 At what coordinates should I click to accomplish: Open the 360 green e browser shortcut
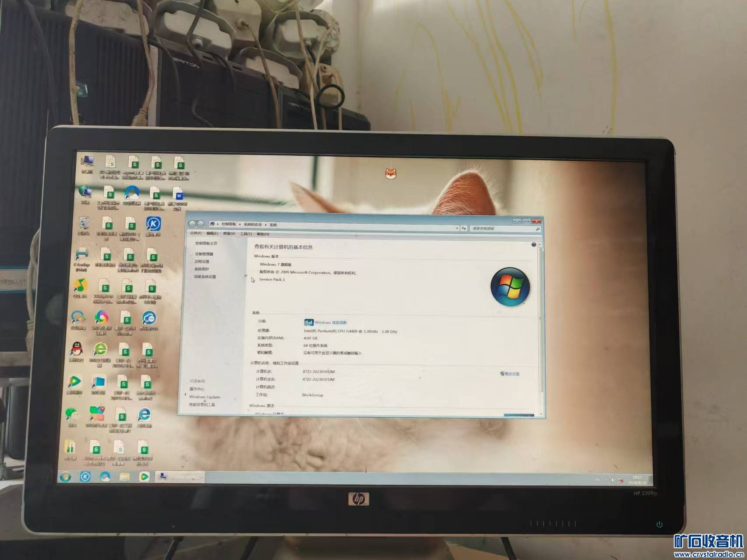[x=100, y=355]
